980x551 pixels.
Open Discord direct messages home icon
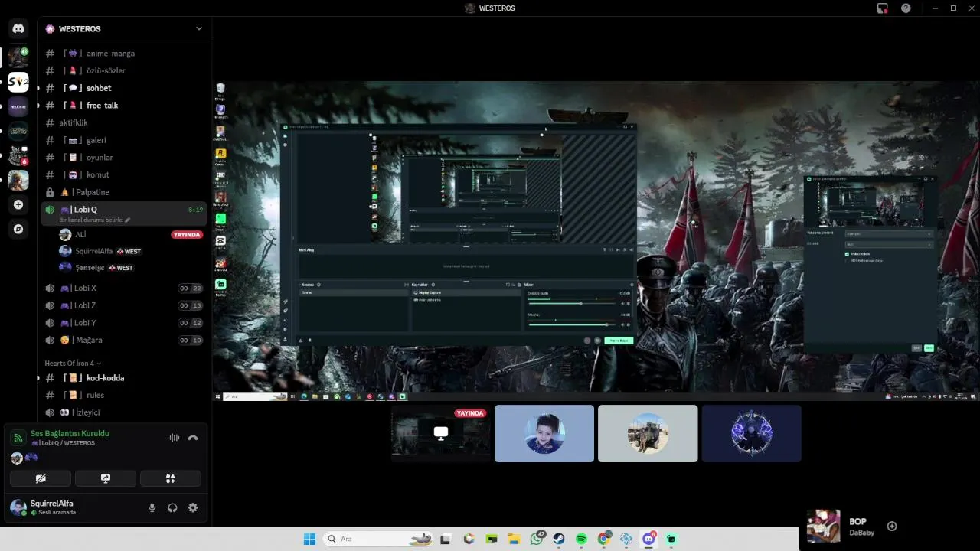18,29
